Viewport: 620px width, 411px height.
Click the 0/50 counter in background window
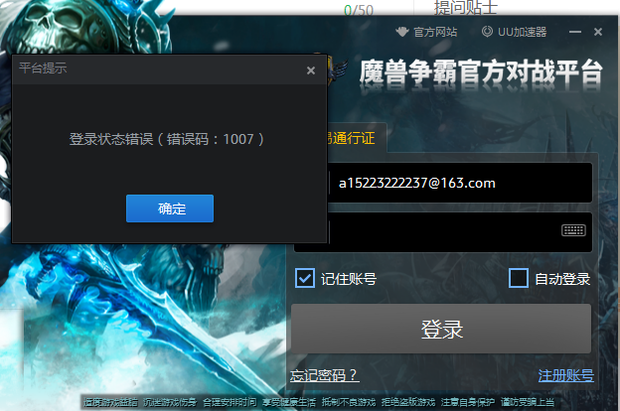tap(359, 10)
